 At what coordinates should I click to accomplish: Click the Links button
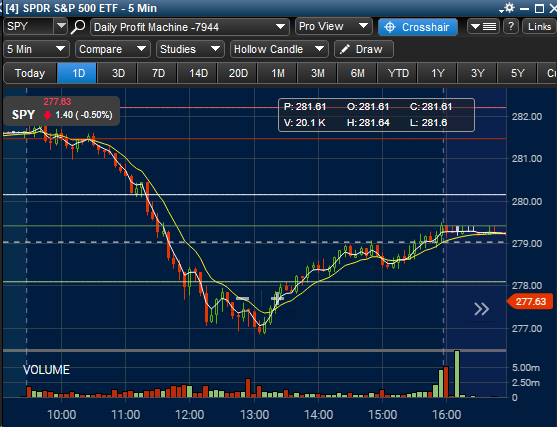tap(539, 27)
